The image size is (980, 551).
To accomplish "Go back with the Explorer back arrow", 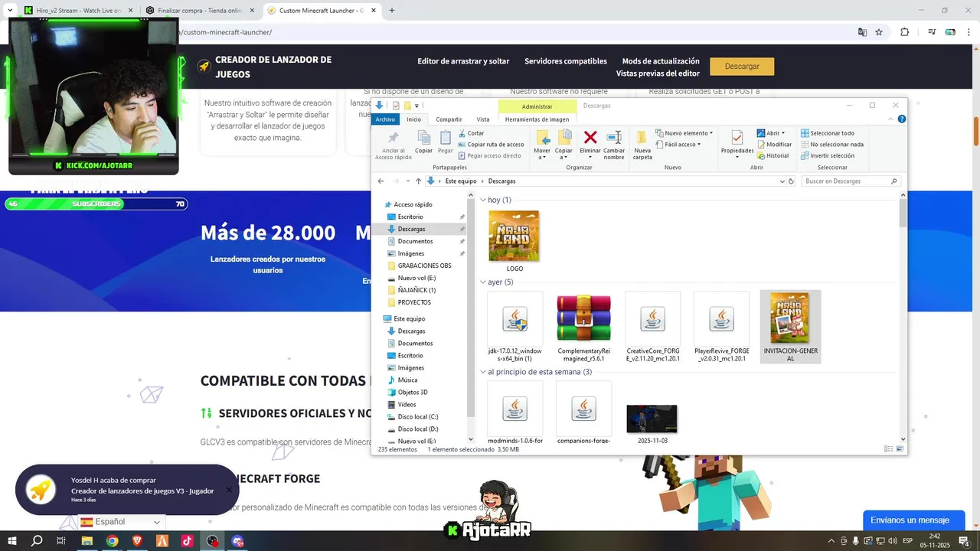I will point(381,181).
